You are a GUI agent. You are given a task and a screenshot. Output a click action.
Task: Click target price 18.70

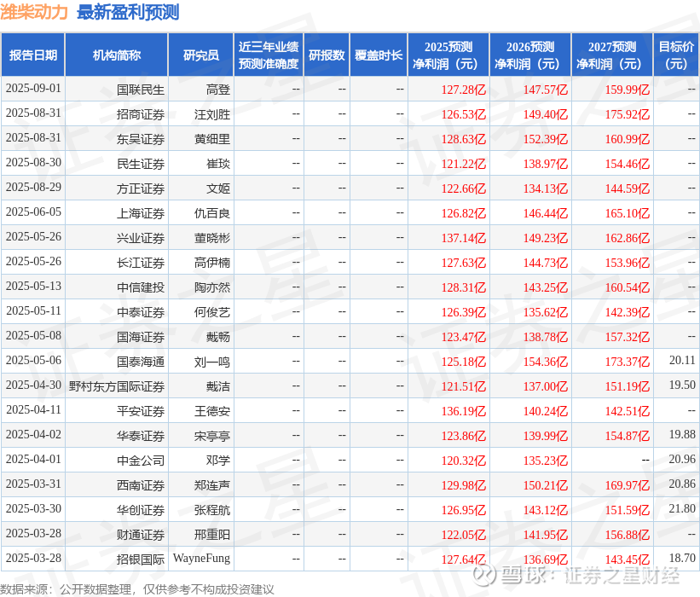[682, 558]
